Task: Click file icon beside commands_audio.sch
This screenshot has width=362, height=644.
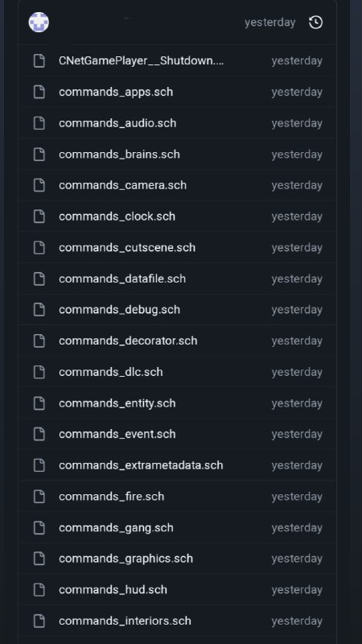Action: tap(39, 123)
